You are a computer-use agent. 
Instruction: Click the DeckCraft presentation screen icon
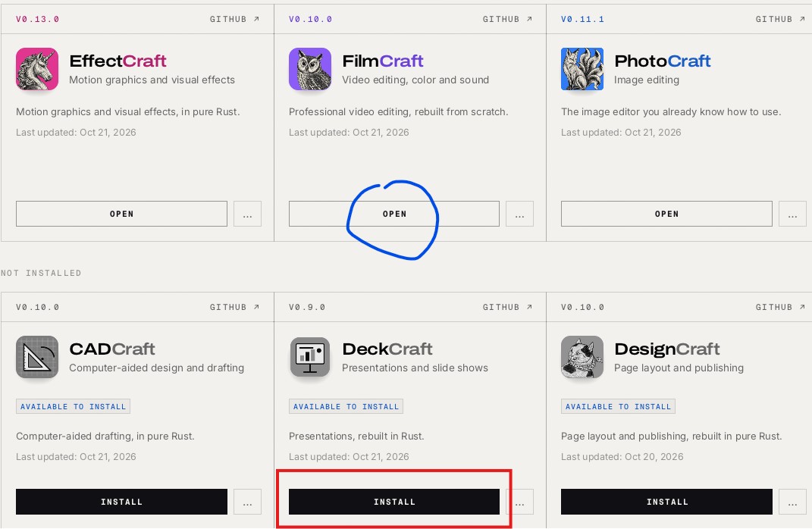pos(309,357)
